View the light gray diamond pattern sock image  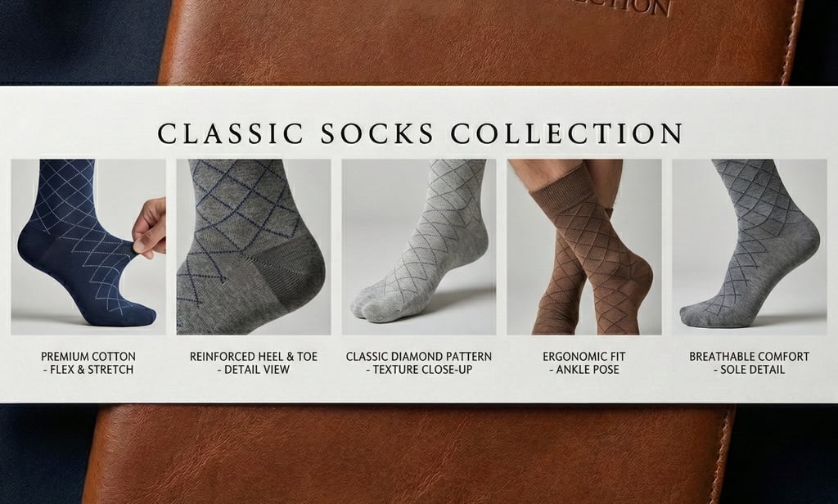[x=419, y=247]
